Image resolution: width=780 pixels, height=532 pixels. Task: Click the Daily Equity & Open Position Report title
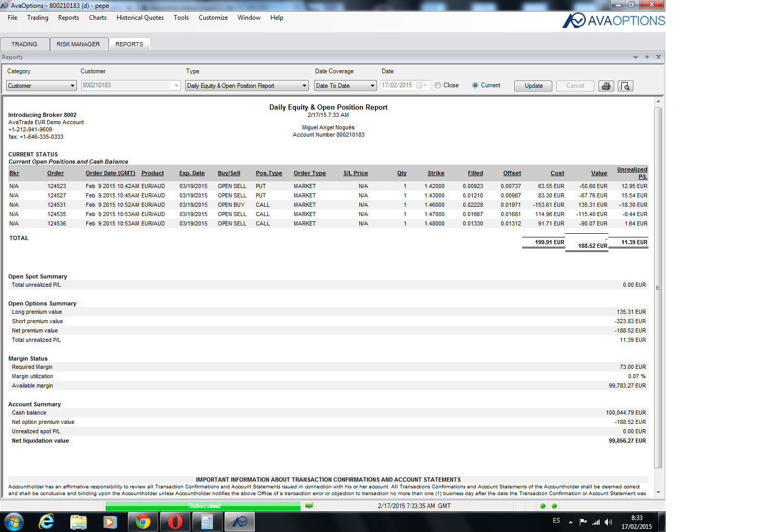(x=328, y=107)
